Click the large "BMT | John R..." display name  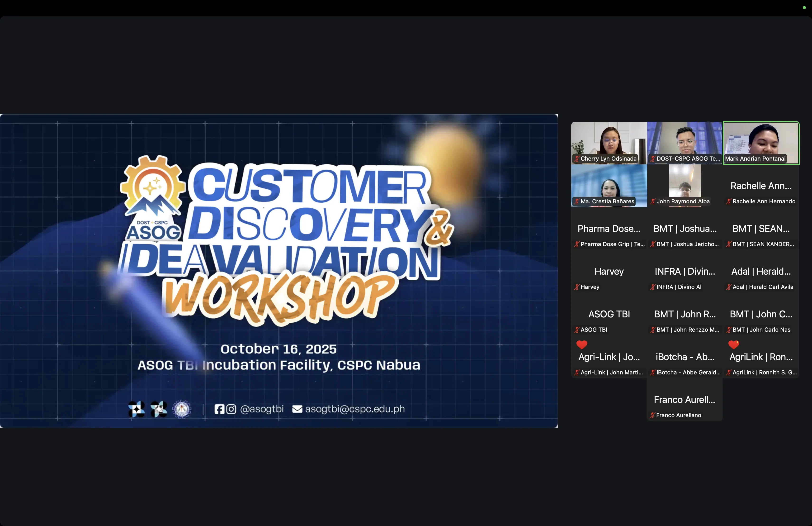coord(685,314)
